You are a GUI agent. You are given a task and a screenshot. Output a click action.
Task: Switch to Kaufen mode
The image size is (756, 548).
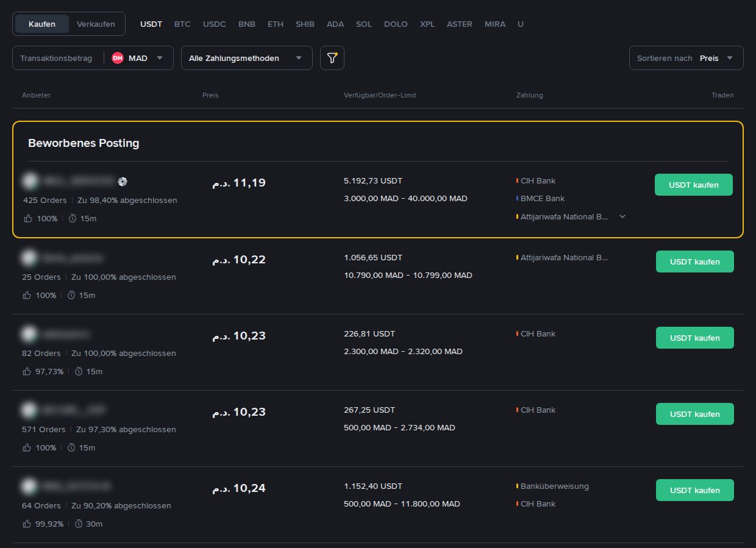pos(42,24)
